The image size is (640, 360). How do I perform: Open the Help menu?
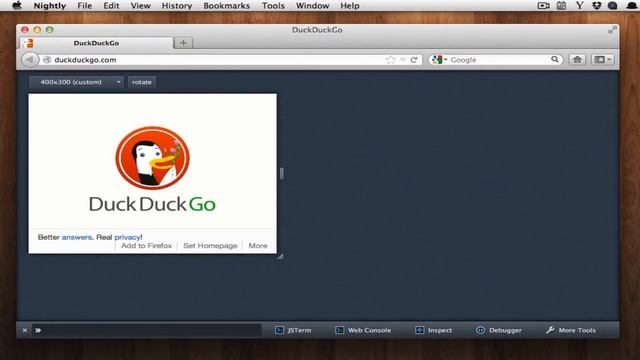tap(350, 6)
